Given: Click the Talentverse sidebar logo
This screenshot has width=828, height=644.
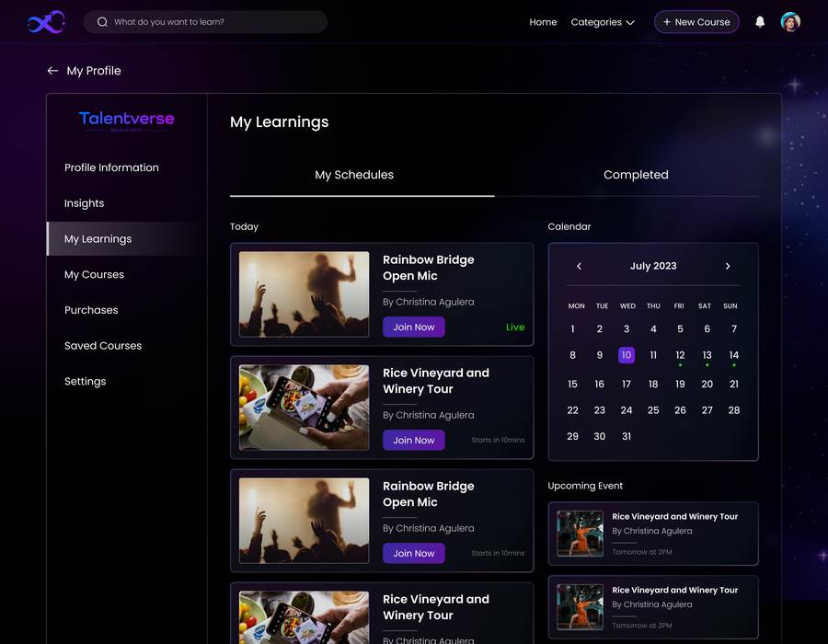Looking at the screenshot, I should 127,121.
